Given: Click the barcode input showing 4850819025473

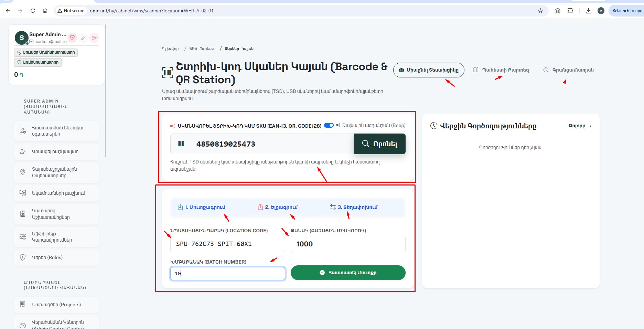Looking at the screenshot, I should tap(262, 144).
